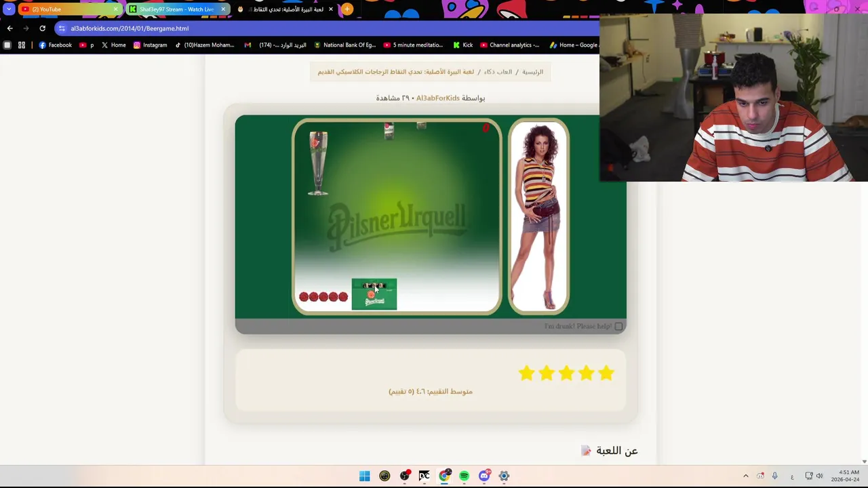Close the Shaf3ey97 Stream tab
Image resolution: width=868 pixels, height=488 pixels.
pyautogui.click(x=223, y=9)
